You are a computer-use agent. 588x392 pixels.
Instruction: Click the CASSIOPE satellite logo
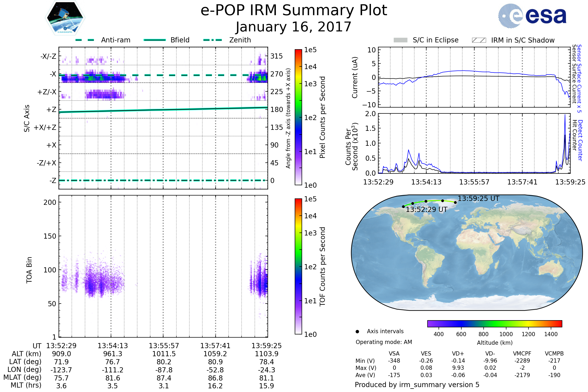click(65, 18)
